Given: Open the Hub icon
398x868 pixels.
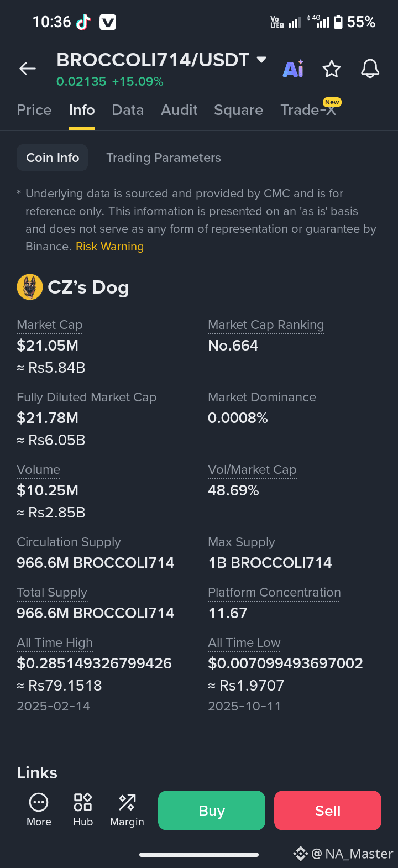Looking at the screenshot, I should pos(83,811).
